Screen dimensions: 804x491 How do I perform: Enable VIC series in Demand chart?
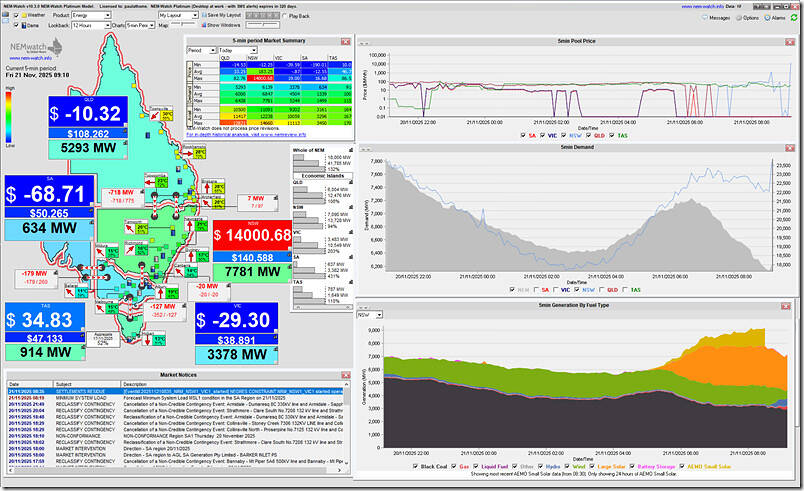tap(555, 290)
